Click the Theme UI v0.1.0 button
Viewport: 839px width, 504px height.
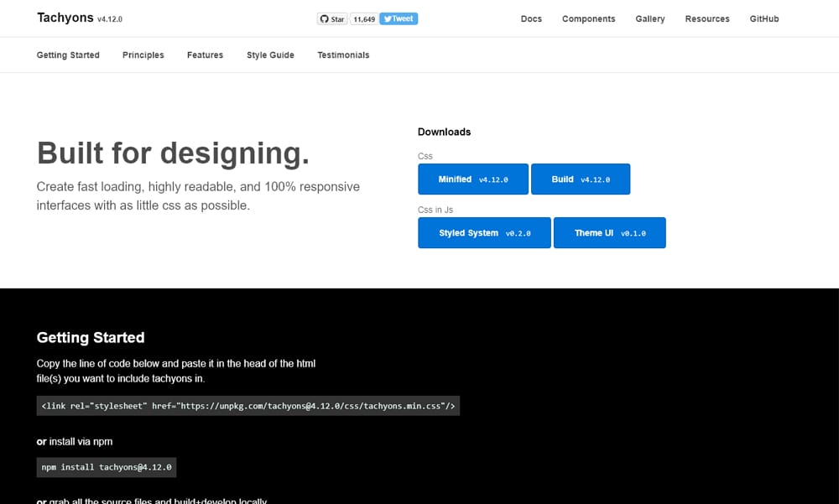click(x=609, y=233)
